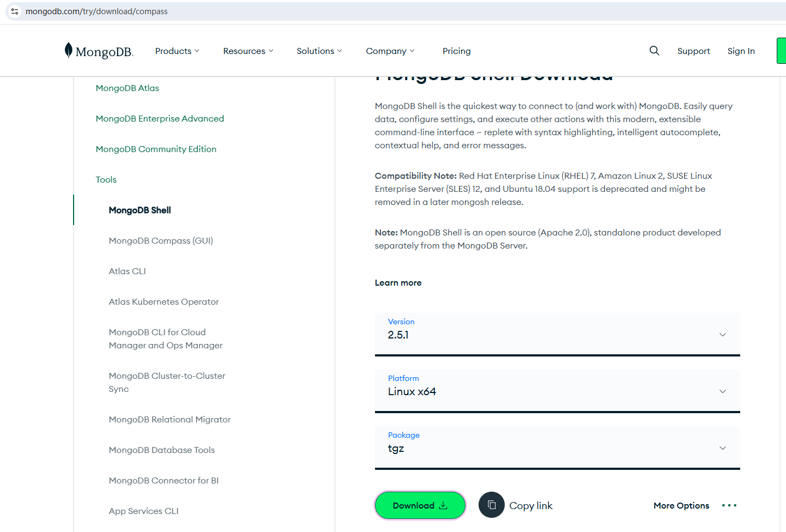
Task: Click the copy link clipboard icon
Action: 492,505
